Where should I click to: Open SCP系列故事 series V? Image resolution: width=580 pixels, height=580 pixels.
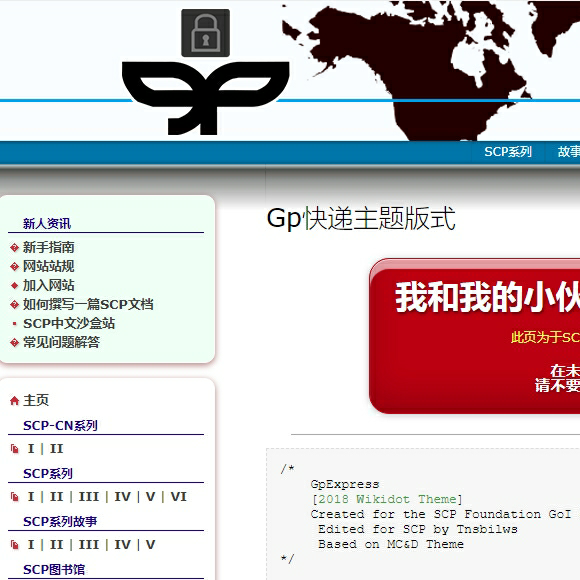click(x=151, y=545)
